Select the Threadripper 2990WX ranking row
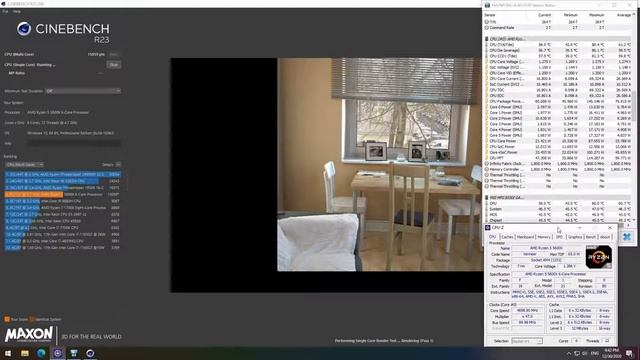Viewport: 640px width, 360px height. click(x=63, y=174)
